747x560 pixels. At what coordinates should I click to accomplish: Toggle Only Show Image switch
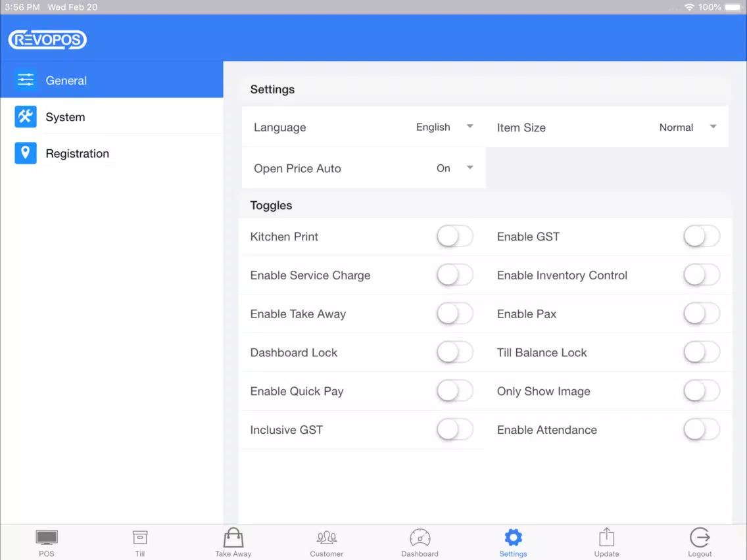[x=701, y=391]
